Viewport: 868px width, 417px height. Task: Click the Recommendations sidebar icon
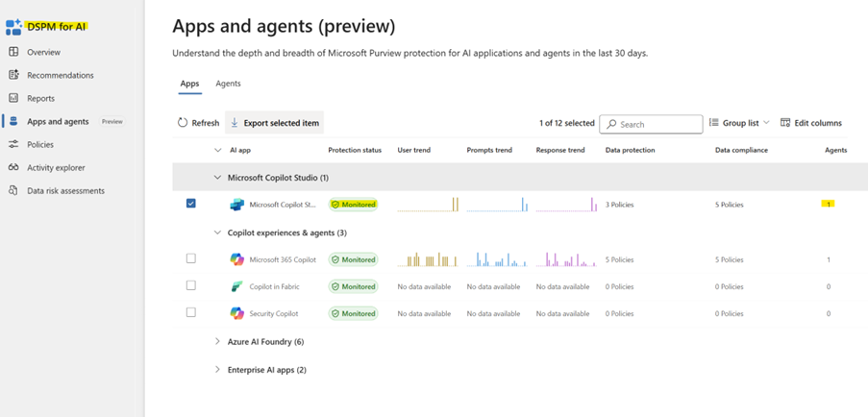pyautogui.click(x=13, y=75)
